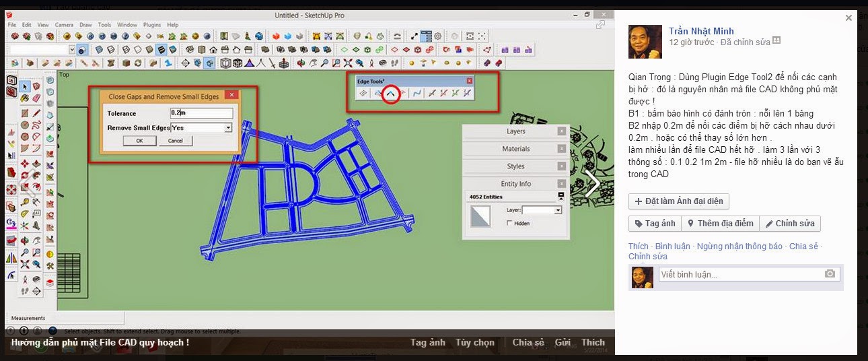Viewport: 868px width, 361px height.
Task: Click the Zoom Extents tool icon
Action: (348, 63)
